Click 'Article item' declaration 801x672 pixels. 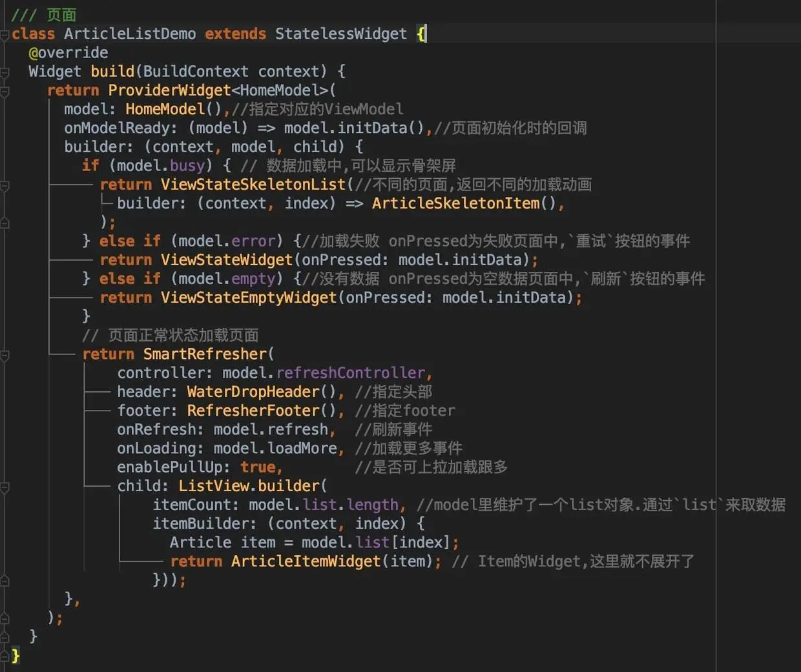222,543
